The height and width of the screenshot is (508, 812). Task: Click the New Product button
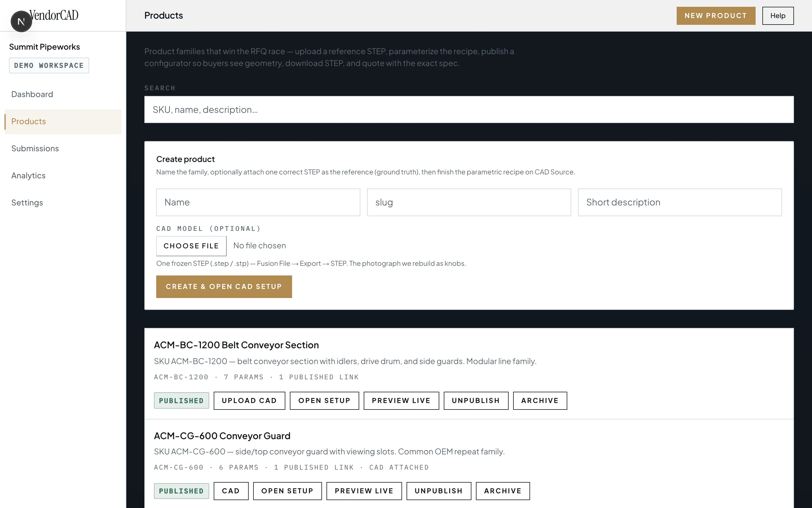point(716,16)
